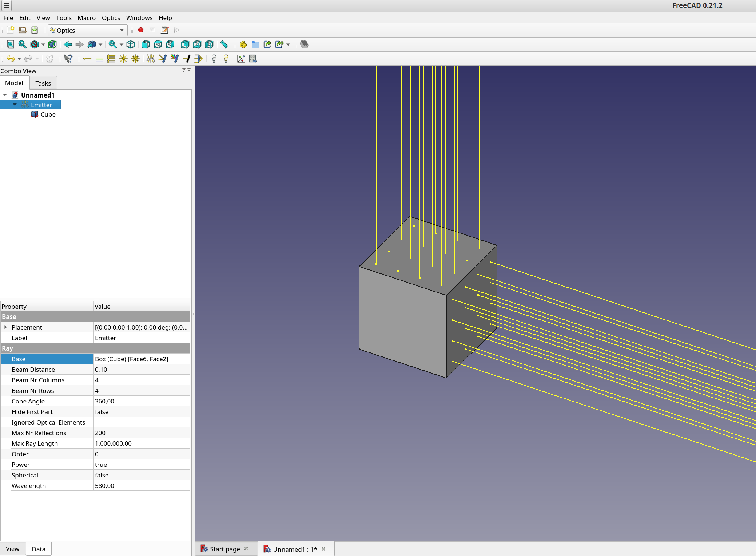Click the Wavelength value field 580,00

pos(141,486)
